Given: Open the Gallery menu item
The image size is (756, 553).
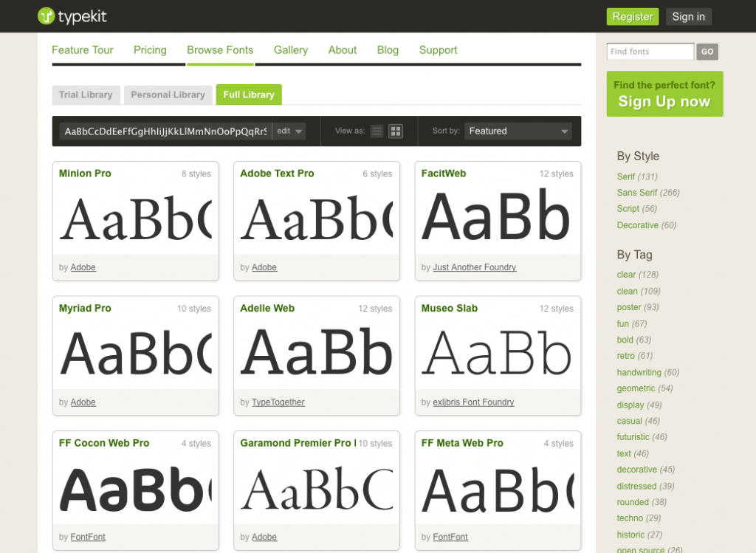Looking at the screenshot, I should (x=291, y=50).
